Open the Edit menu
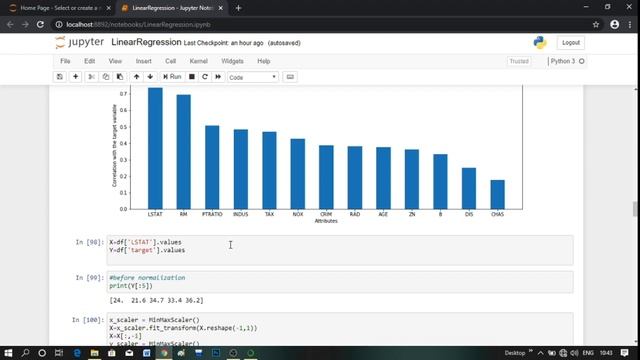Screen dimensions: 640x360 [89, 61]
